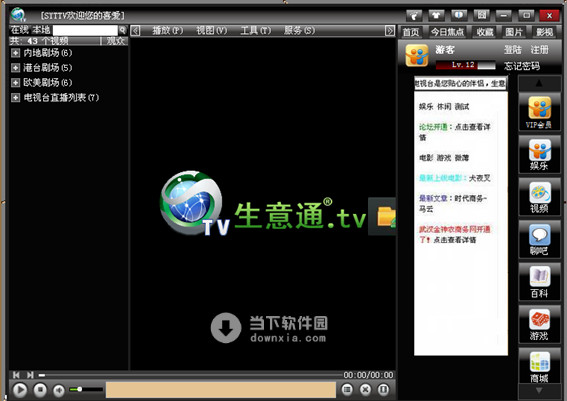
Task: Skip to the previous track
Action: (x=16, y=375)
